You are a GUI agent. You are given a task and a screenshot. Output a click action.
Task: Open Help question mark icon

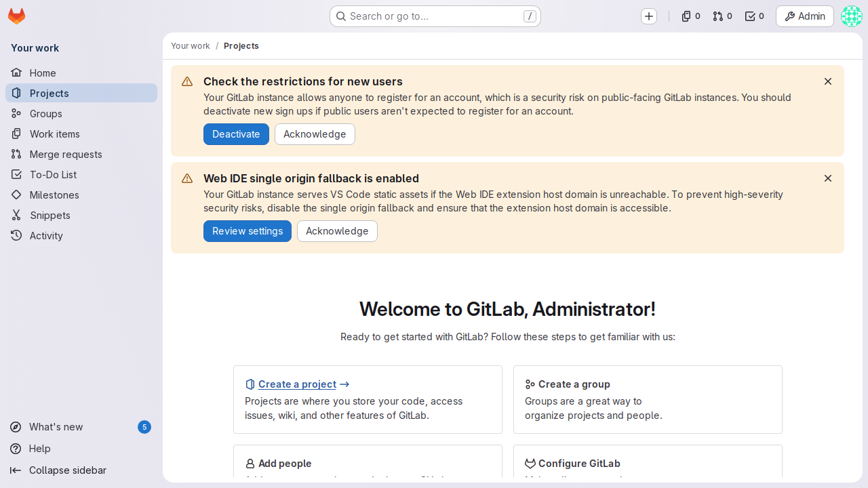16,449
